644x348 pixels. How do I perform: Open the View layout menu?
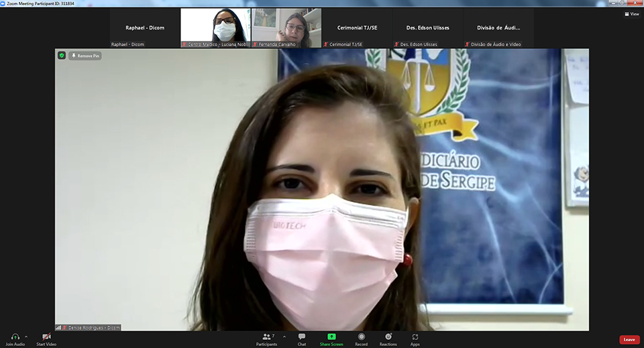pyautogui.click(x=631, y=13)
